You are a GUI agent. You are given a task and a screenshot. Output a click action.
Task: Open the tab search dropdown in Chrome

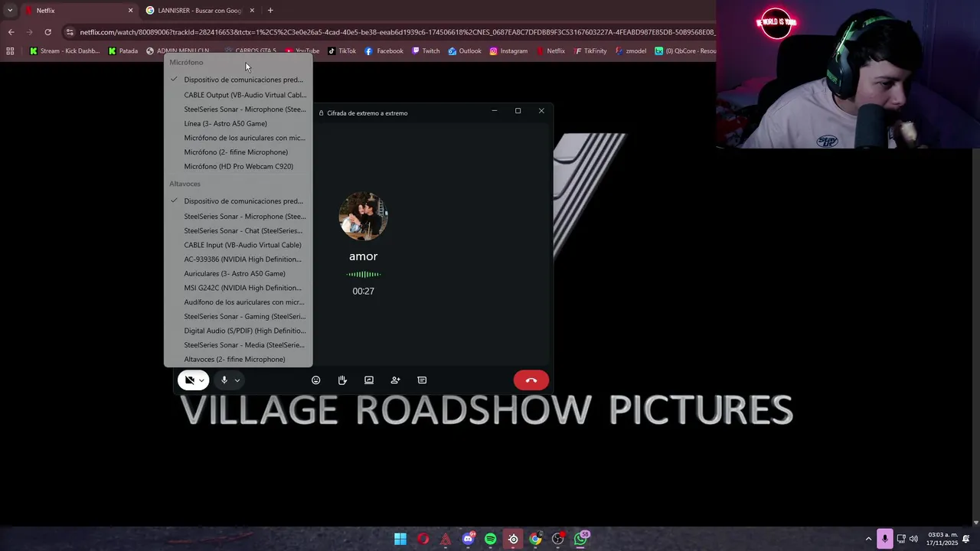coord(10,11)
